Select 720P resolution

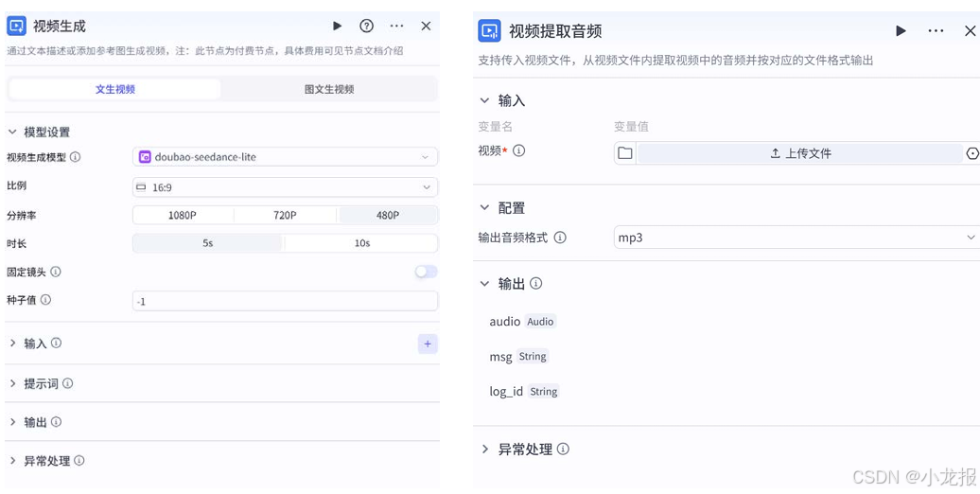[x=285, y=215]
